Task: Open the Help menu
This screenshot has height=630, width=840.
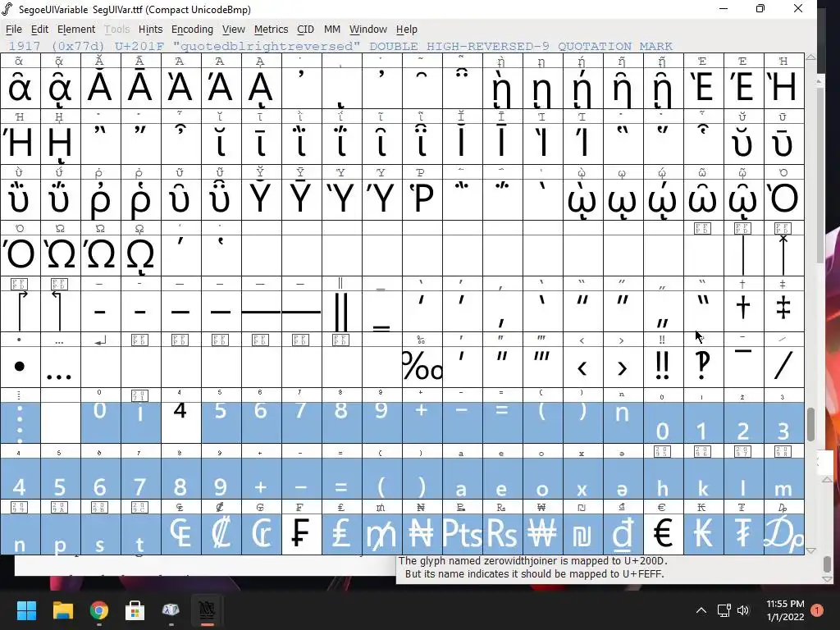Action: [407, 30]
